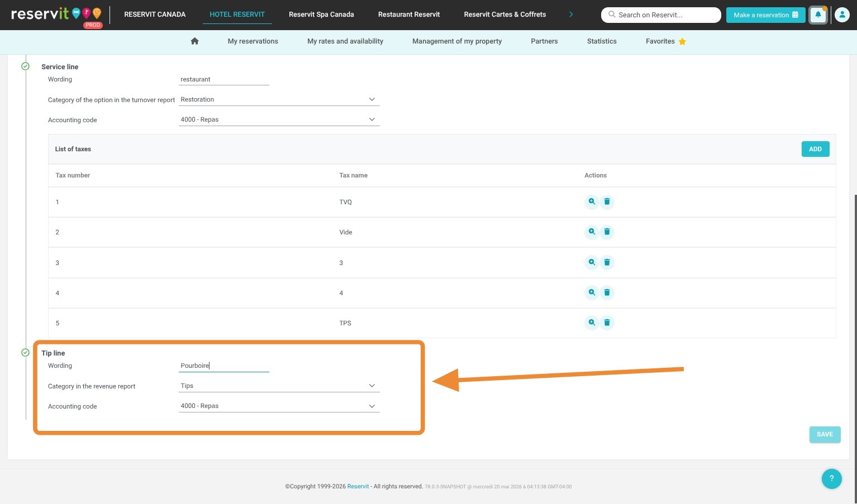Delete tax number 3

point(607,262)
